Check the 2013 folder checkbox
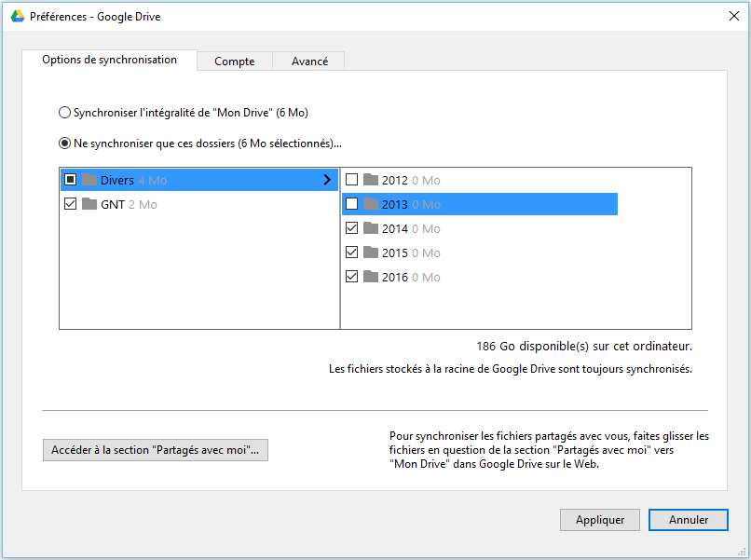The width and height of the screenshot is (751, 560). click(351, 204)
